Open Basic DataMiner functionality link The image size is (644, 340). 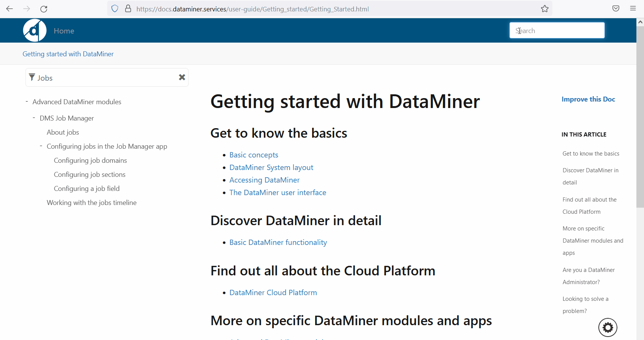click(x=278, y=243)
